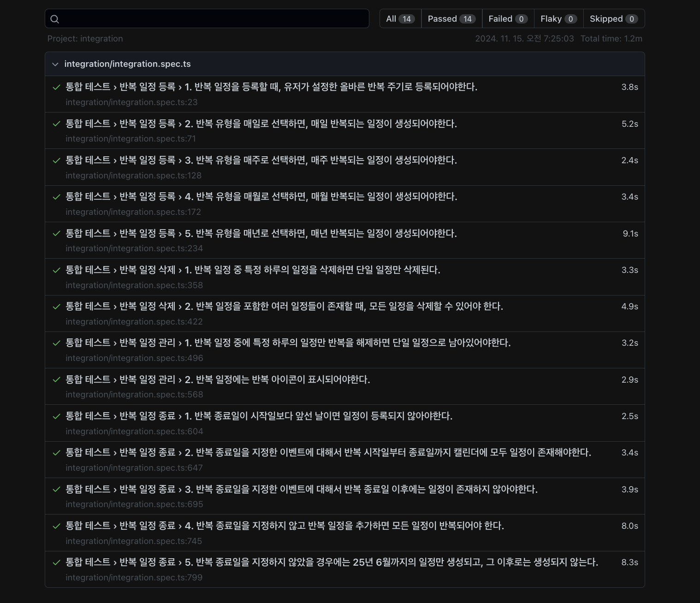This screenshot has width=700, height=603.
Task: Click source path integration.spec.ts:71
Action: [131, 139]
